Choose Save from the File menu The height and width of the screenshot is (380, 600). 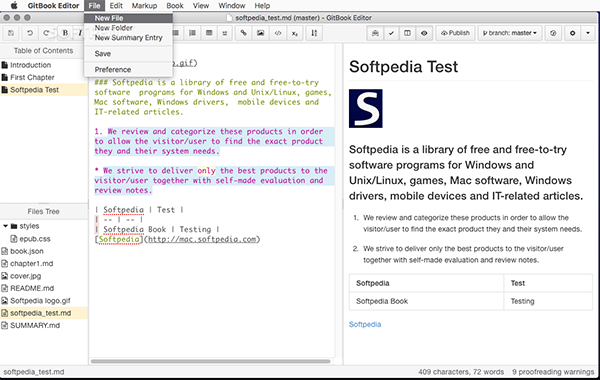coord(128,54)
